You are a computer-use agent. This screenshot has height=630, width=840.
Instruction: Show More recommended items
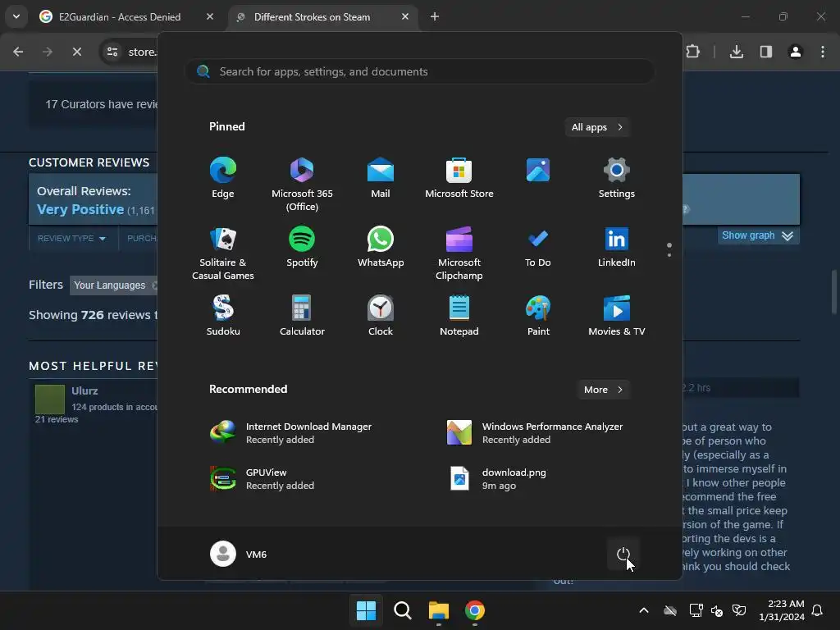click(603, 390)
